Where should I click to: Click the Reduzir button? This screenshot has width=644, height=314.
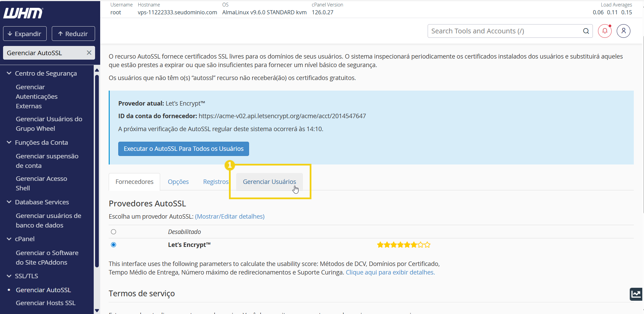pyautogui.click(x=73, y=34)
